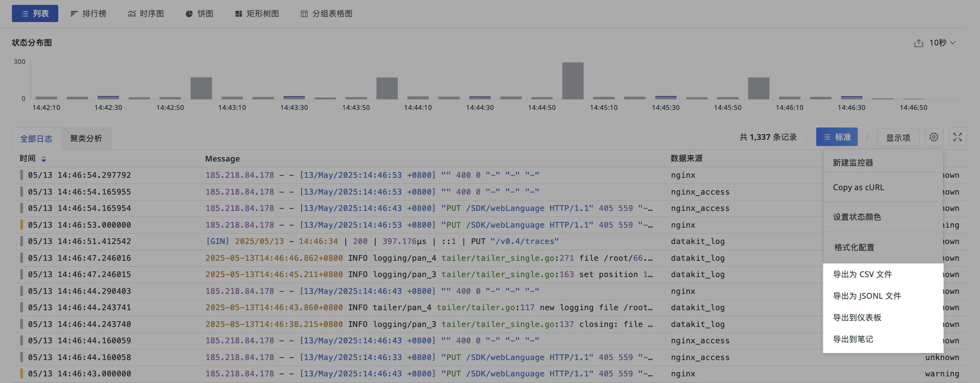This screenshot has width=980, height=383.
Task: Select the 聚类分析 tab
Action: [86, 139]
